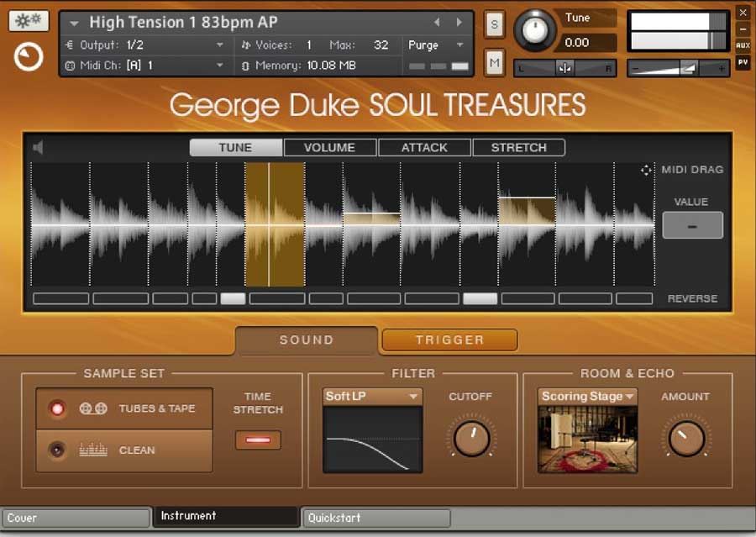Minimize the instrument header view
Screen dimensions: 756x537
click(743, 29)
